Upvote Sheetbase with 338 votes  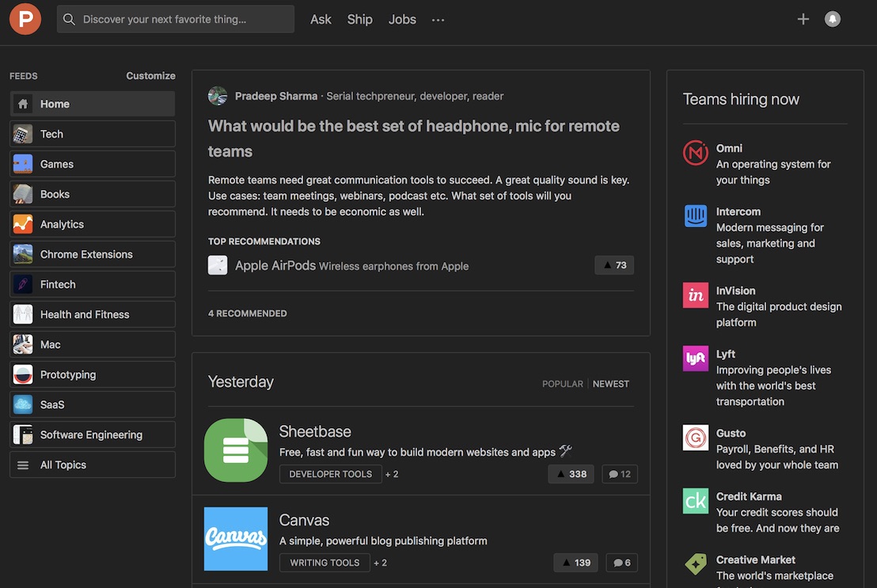tap(571, 474)
